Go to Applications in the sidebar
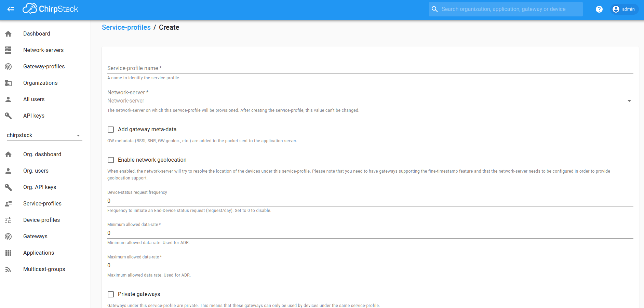 pos(39,253)
